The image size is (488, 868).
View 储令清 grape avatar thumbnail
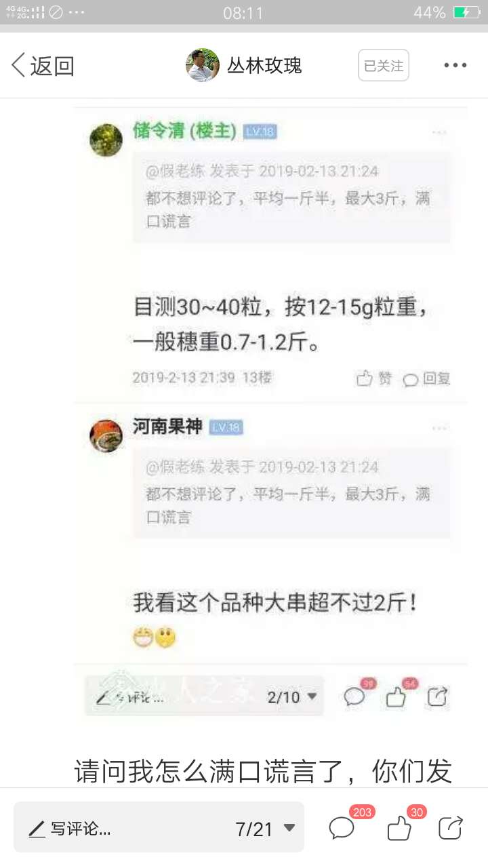point(106,140)
